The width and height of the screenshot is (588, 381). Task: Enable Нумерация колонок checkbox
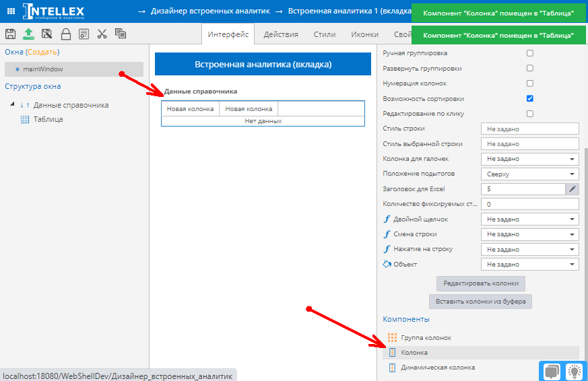(x=530, y=83)
